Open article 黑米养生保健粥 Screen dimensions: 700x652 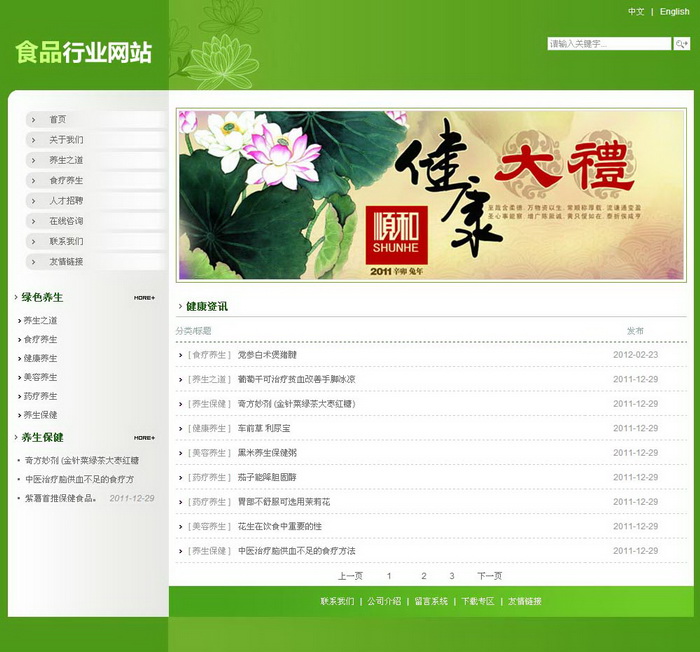click(x=266, y=453)
